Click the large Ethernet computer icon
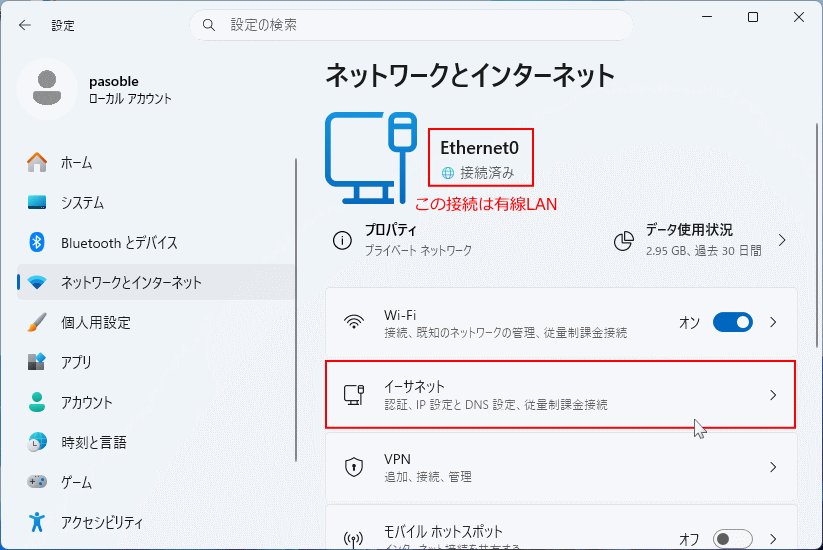This screenshot has width=823, height=550. pos(371,158)
